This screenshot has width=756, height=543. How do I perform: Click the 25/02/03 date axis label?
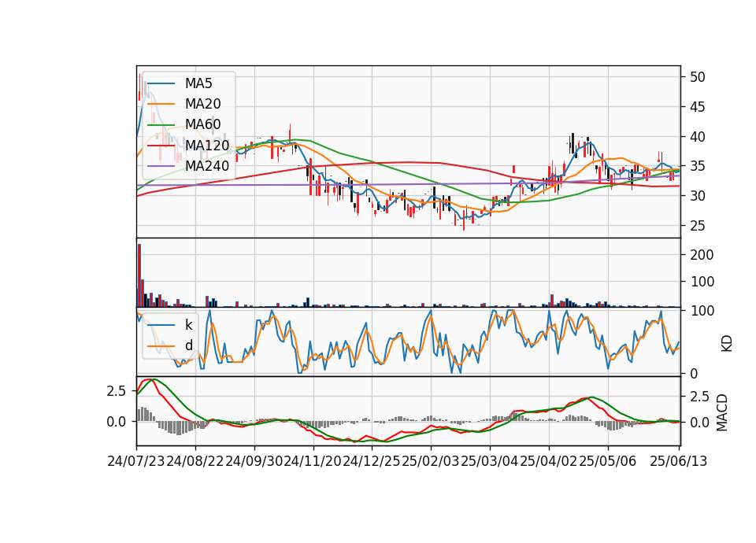pos(431,461)
